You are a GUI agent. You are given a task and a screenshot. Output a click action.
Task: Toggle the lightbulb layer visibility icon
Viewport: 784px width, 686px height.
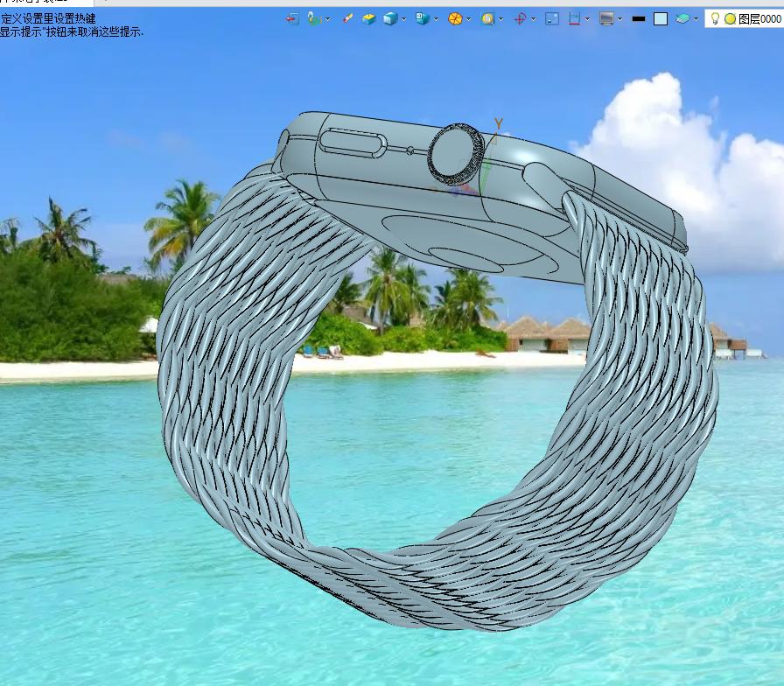(715, 18)
